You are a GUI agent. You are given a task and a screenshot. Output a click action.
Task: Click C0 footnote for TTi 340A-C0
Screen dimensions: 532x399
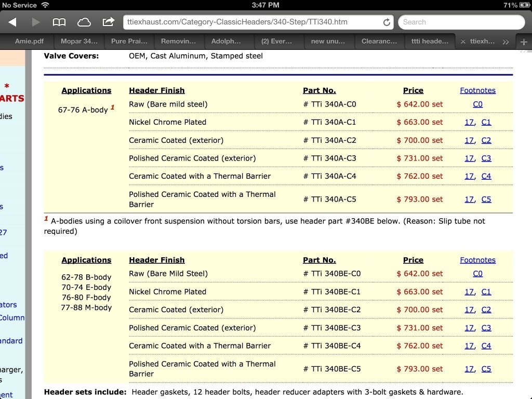477,104
